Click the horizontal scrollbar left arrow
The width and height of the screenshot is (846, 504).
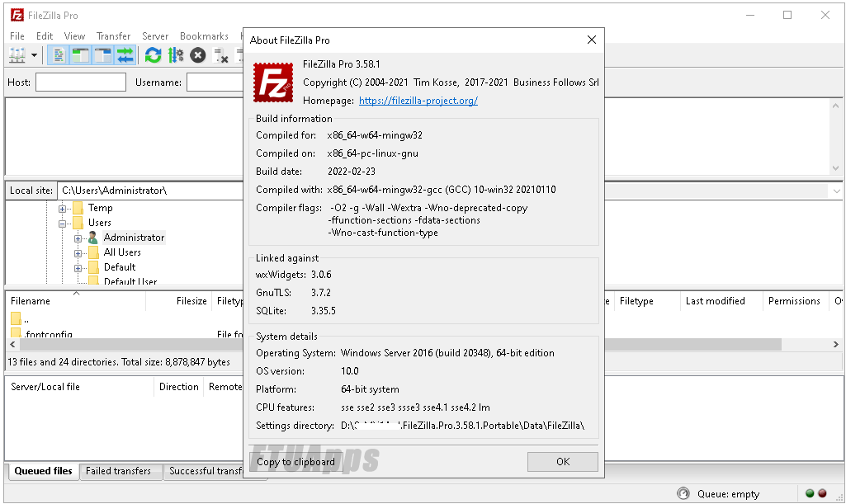pyautogui.click(x=13, y=344)
